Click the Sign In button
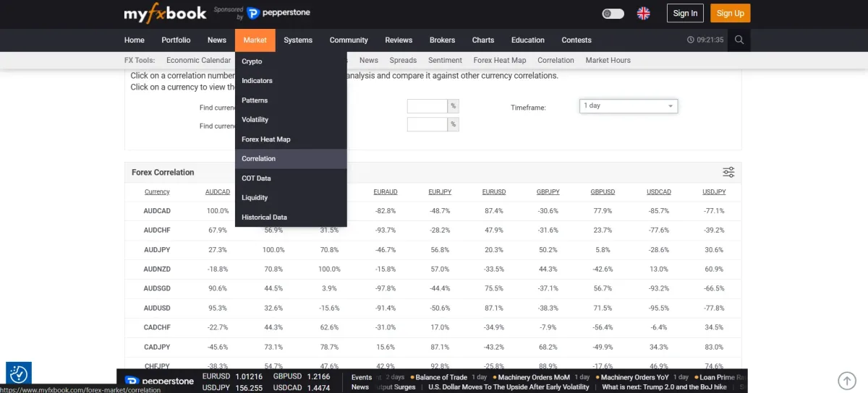 click(x=685, y=13)
